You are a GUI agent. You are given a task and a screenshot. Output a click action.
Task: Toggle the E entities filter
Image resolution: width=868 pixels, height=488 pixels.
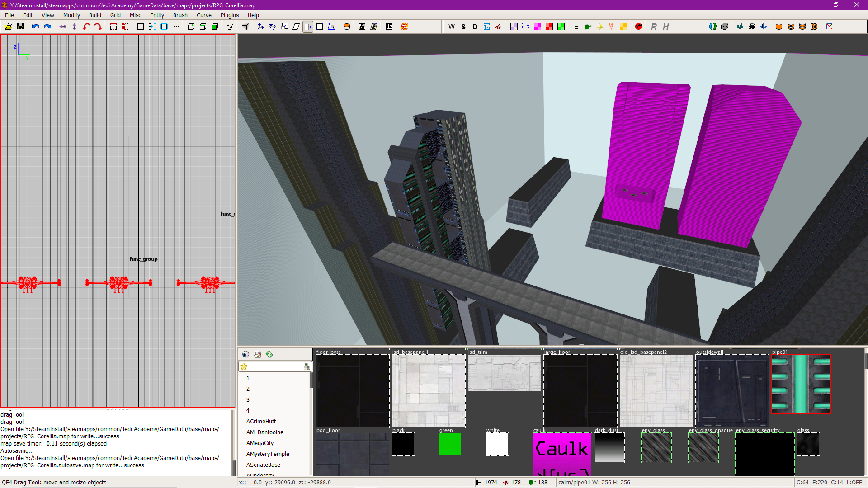(576, 27)
